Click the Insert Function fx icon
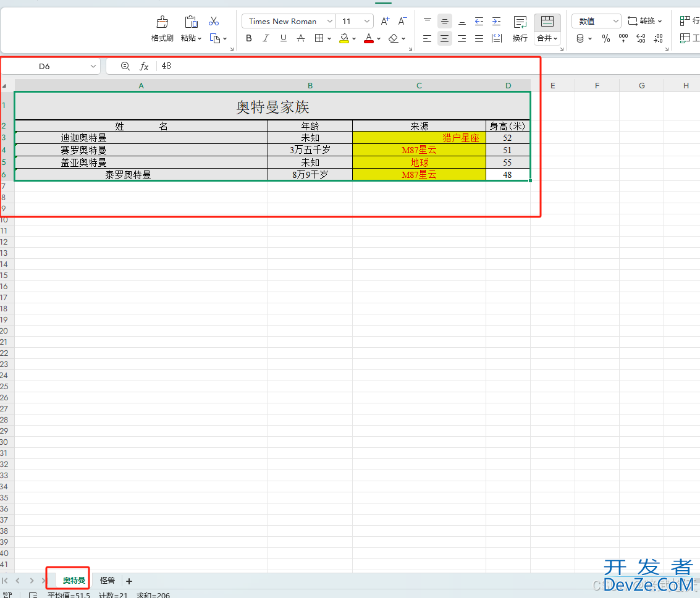This screenshot has height=598, width=700. pyautogui.click(x=144, y=66)
